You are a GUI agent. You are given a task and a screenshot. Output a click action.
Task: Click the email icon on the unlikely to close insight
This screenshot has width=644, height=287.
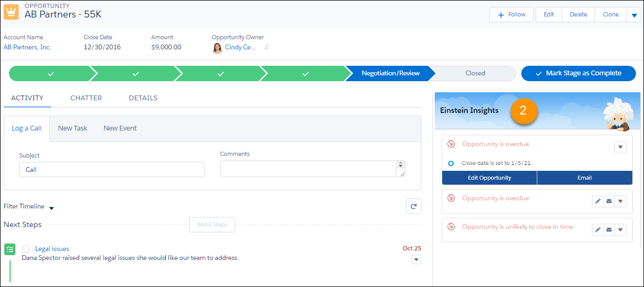(x=609, y=230)
